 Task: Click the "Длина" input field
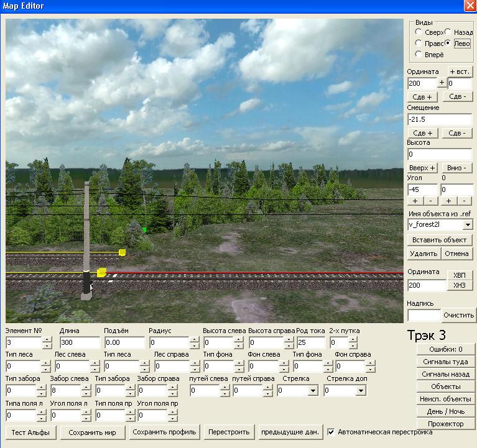(x=80, y=342)
